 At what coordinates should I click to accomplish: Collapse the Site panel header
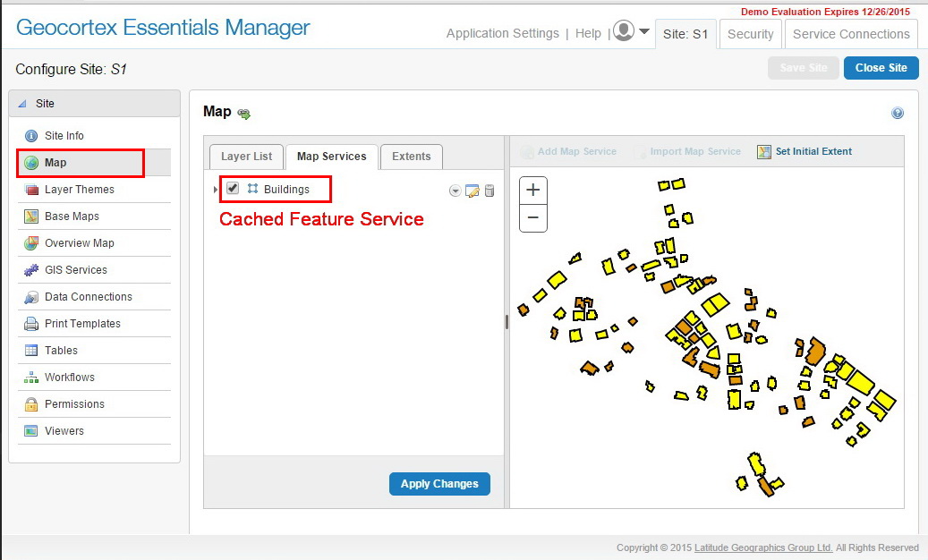95,104
